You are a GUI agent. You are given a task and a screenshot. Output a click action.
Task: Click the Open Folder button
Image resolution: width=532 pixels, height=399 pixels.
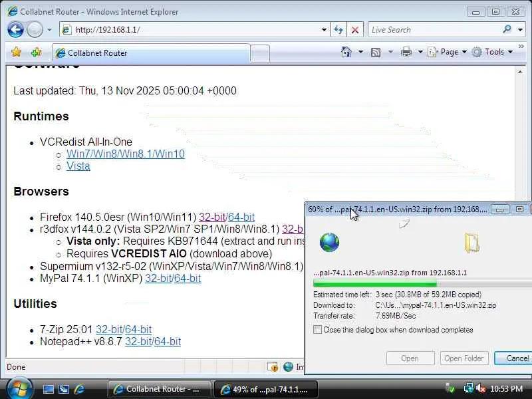click(x=464, y=358)
